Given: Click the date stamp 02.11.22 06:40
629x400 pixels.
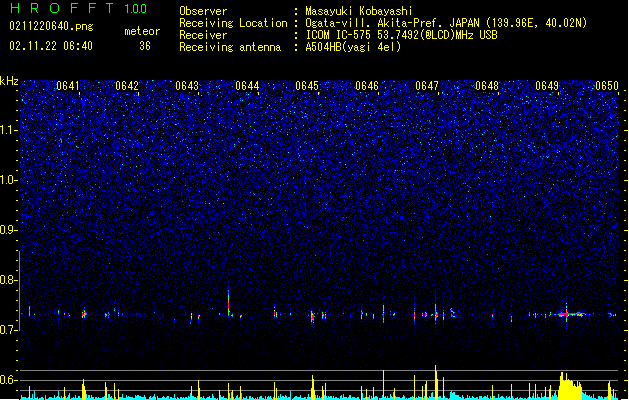Looking at the screenshot, I should (x=51, y=46).
